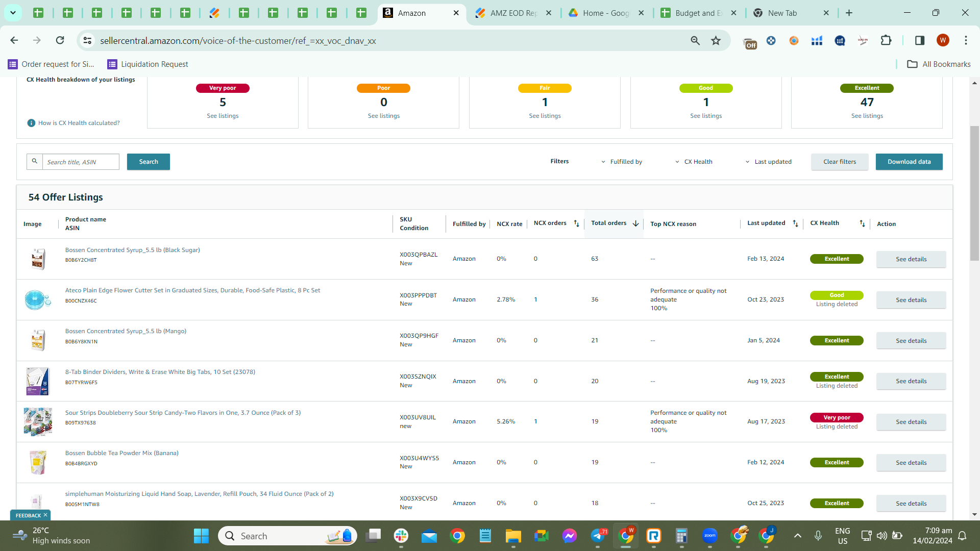Click the address bar URL

click(238, 41)
